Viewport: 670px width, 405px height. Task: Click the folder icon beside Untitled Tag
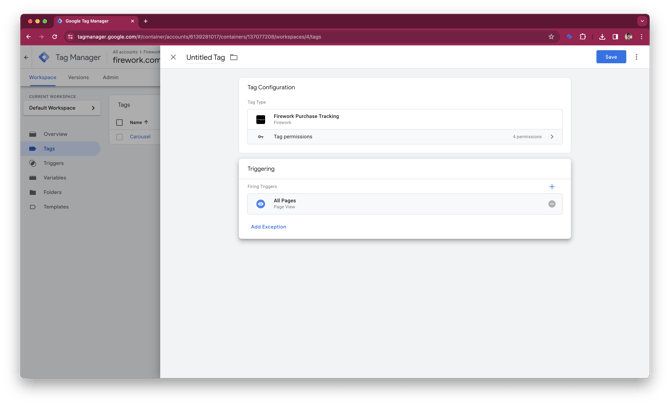234,57
